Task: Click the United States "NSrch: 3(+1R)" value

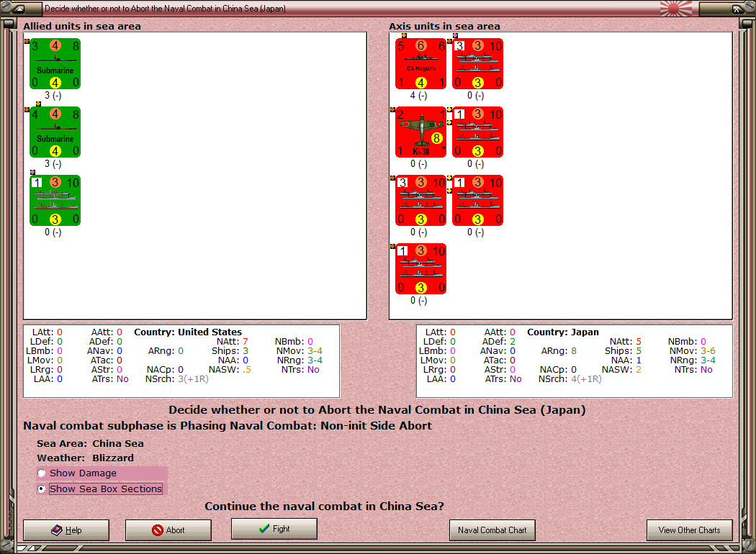Action: pyautogui.click(x=177, y=379)
